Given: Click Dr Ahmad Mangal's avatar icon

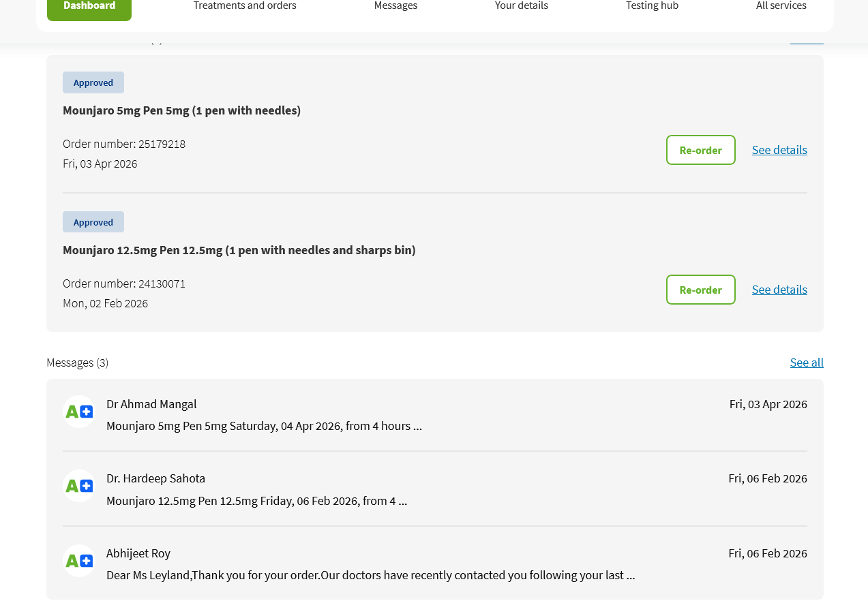Looking at the screenshot, I should coord(79,412).
